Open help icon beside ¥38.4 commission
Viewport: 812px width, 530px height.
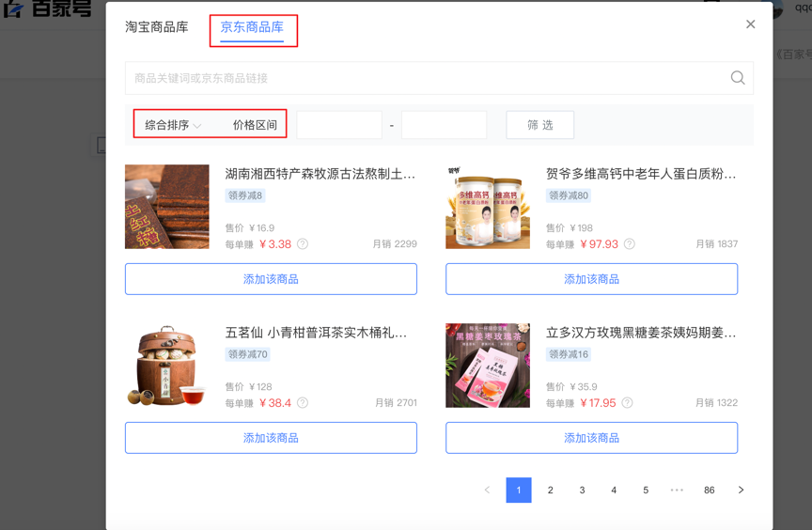303,403
